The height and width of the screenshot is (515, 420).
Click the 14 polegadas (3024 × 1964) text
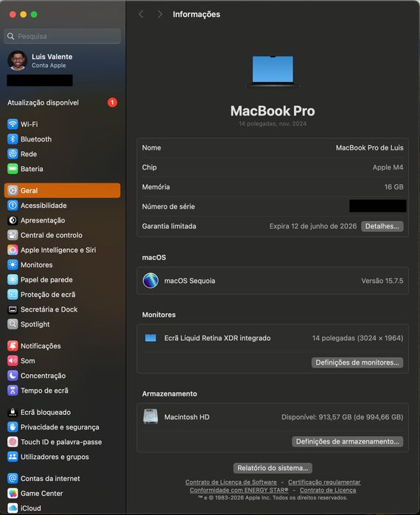pos(357,338)
